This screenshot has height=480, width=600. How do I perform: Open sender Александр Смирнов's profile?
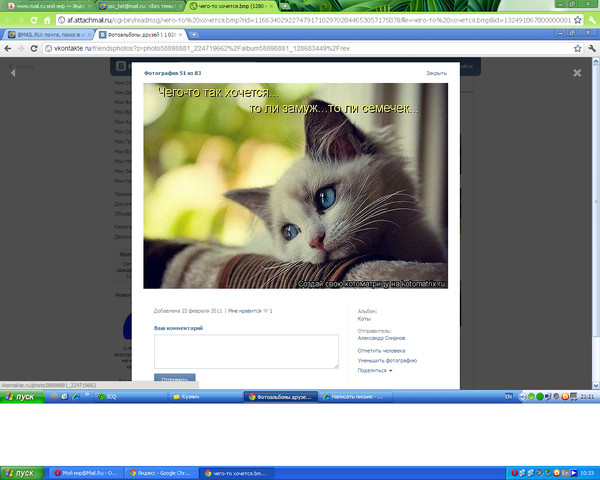pos(381,338)
